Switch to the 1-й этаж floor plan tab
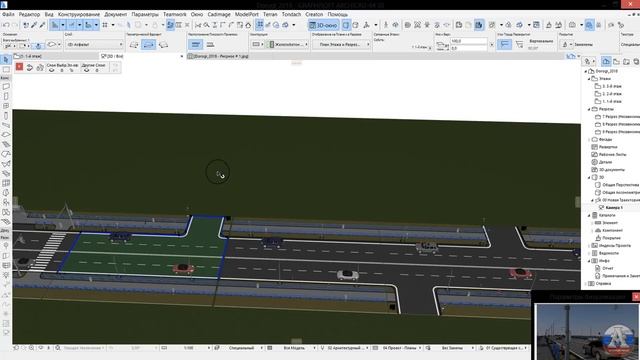Viewport: 640px width, 360px height. 55,56
